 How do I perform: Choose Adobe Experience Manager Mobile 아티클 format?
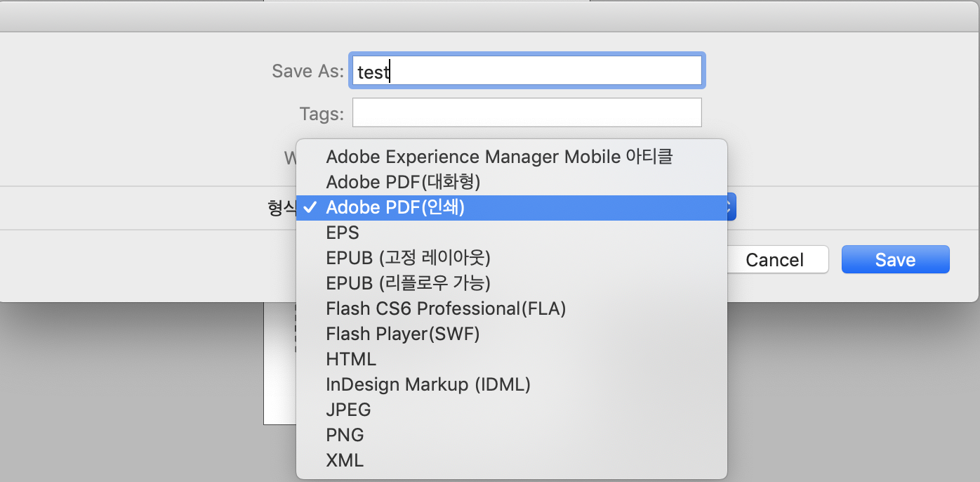pyautogui.click(x=512, y=157)
